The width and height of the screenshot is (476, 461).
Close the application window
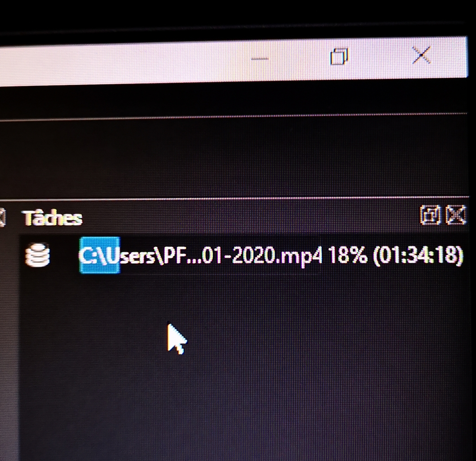[x=422, y=55]
